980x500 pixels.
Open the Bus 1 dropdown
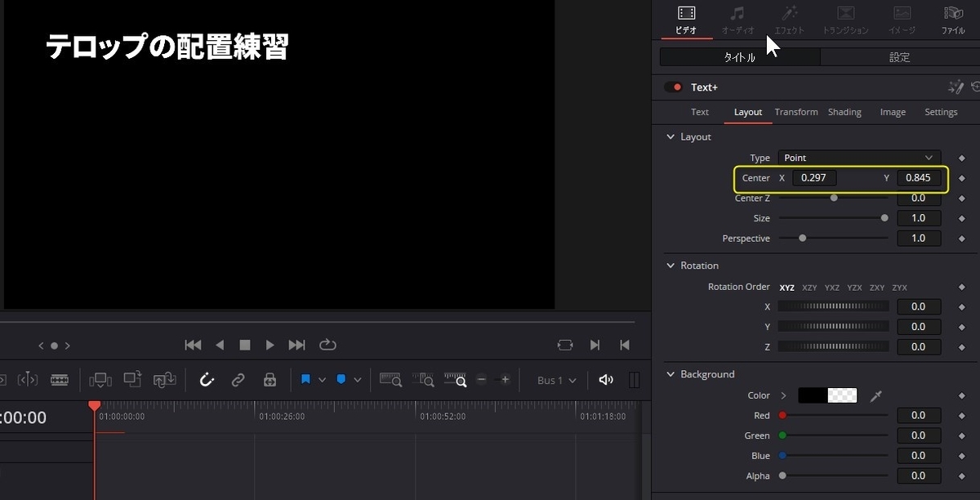557,380
